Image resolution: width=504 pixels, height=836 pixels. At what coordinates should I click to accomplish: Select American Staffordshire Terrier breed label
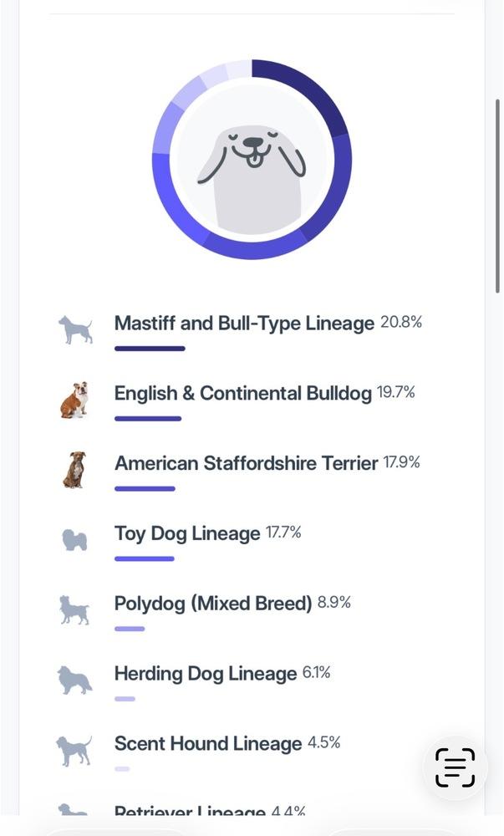click(246, 463)
